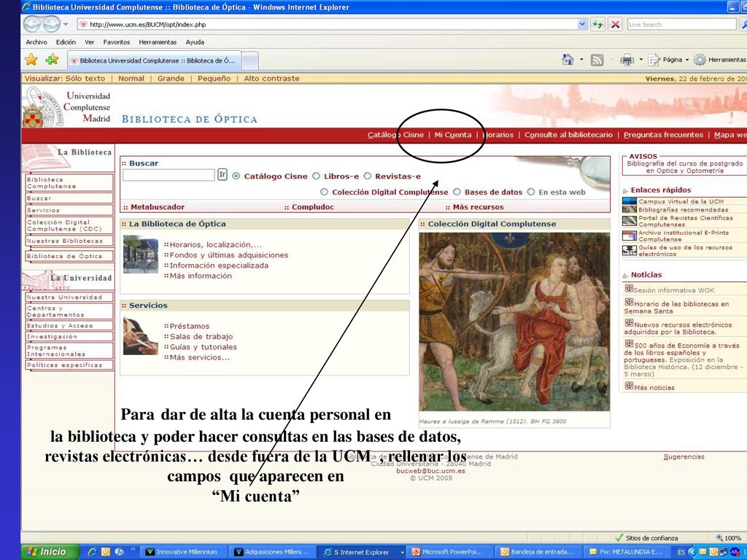Click into the Buscar search text field

click(x=169, y=175)
